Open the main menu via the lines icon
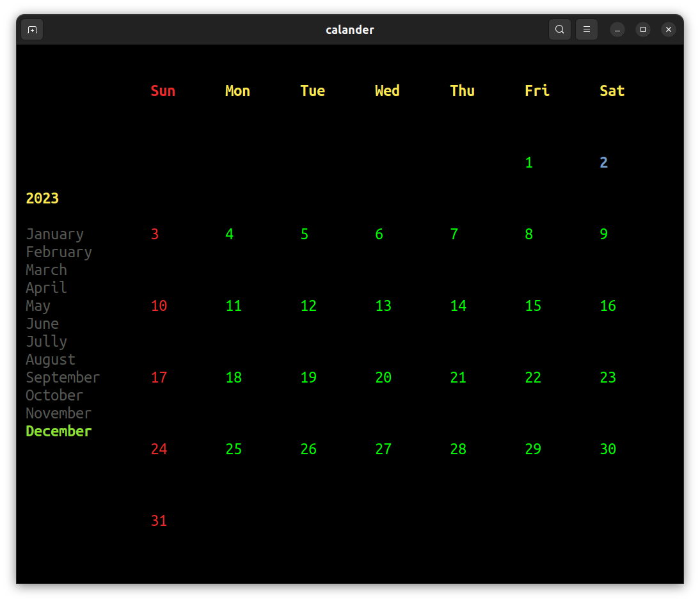Image resolution: width=700 pixels, height=602 pixels. [x=586, y=29]
